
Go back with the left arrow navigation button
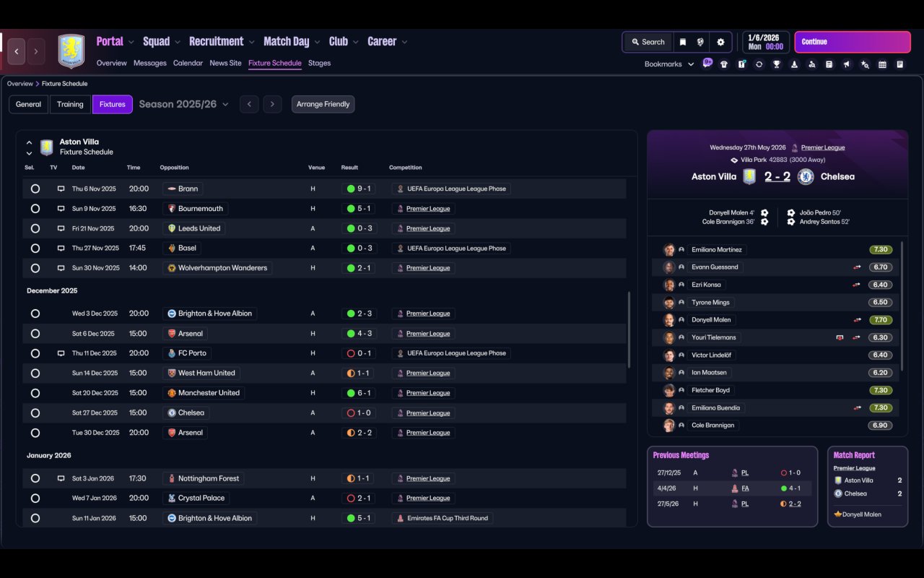(17, 51)
